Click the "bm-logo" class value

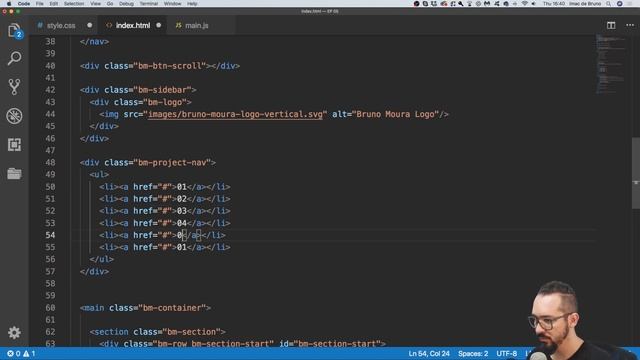point(164,102)
